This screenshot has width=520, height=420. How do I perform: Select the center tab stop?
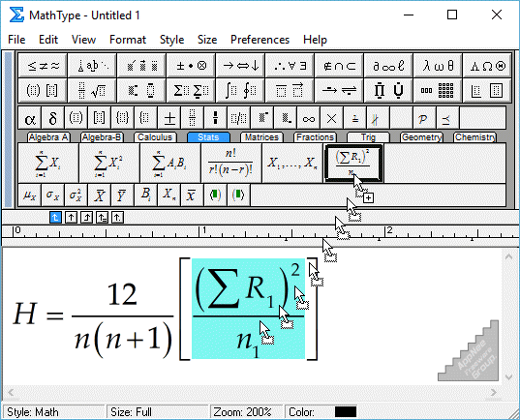pyautogui.click(x=71, y=218)
